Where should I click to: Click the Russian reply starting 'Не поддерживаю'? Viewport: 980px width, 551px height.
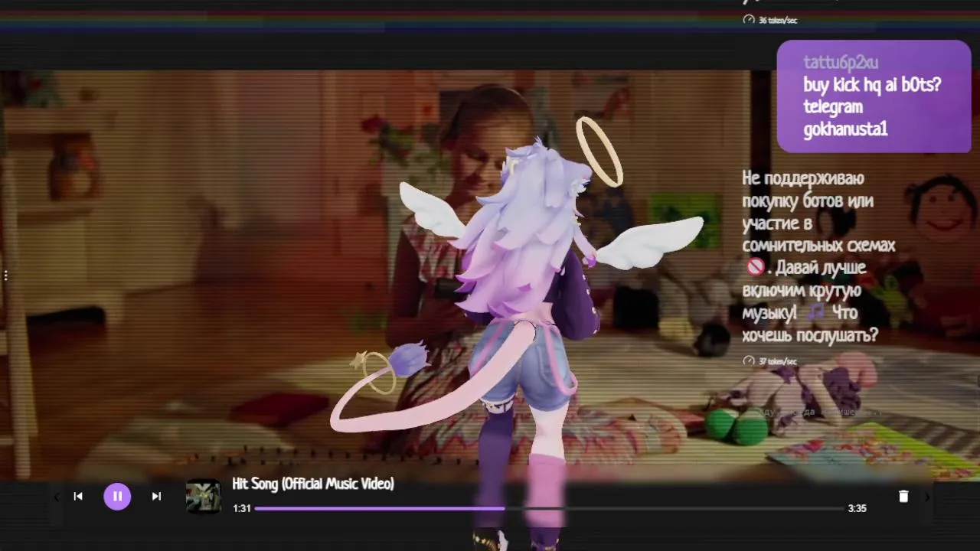(818, 256)
